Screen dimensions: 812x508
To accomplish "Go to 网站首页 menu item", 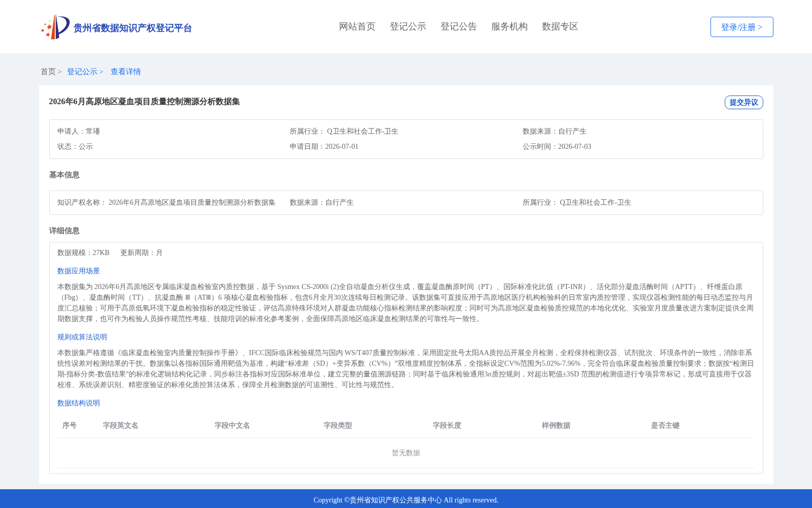I will point(357,26).
